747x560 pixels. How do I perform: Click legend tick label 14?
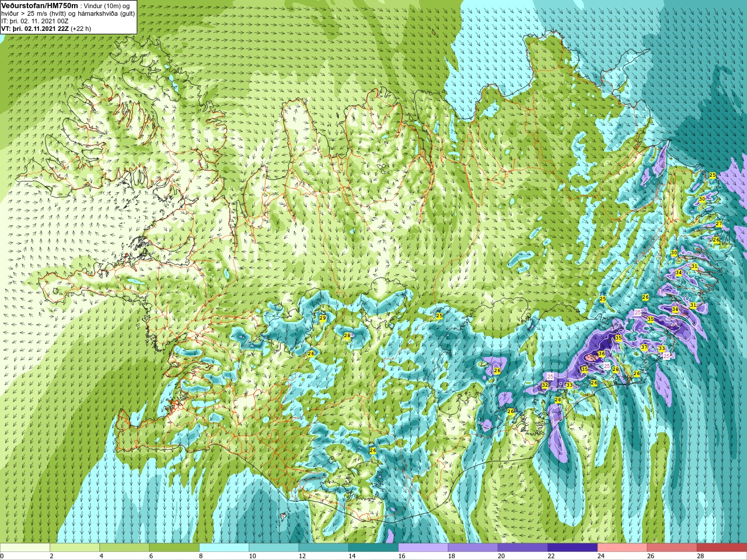352,556
